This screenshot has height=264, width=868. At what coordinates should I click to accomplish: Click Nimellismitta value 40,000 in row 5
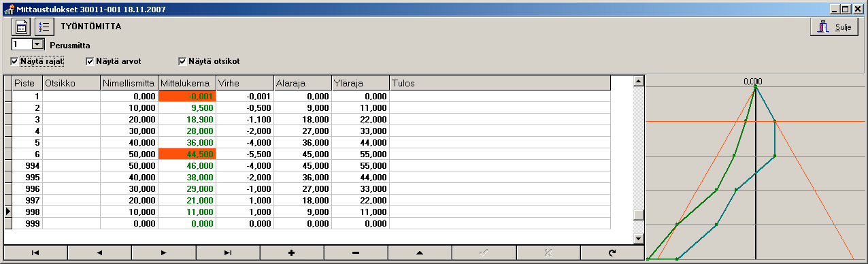[x=129, y=142]
